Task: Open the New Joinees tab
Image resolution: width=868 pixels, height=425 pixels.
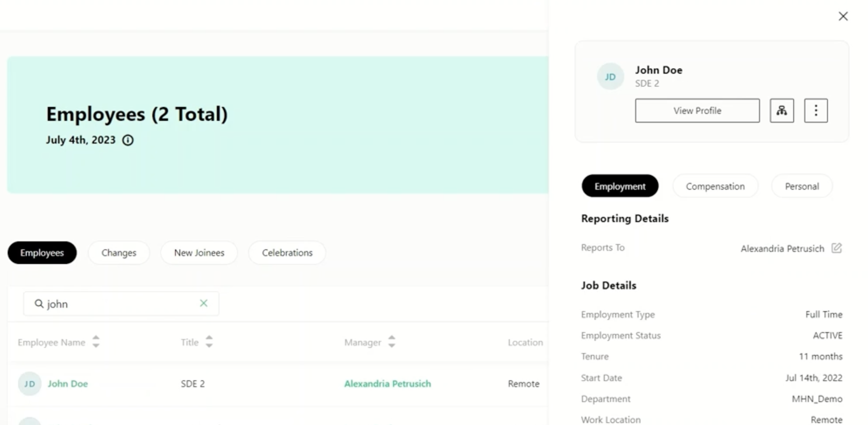Action: point(199,252)
